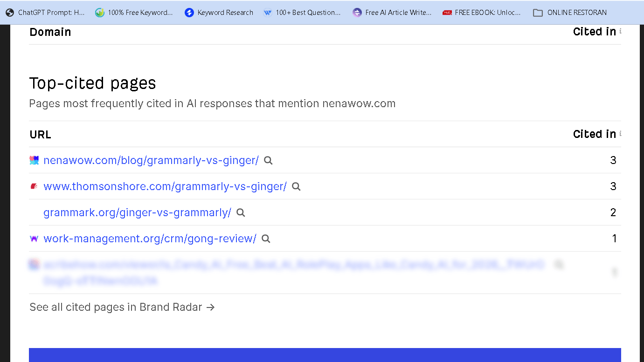Click the ONLINE RESTORAN folder icon
Viewport: 644px width, 362px height.
click(538, 13)
